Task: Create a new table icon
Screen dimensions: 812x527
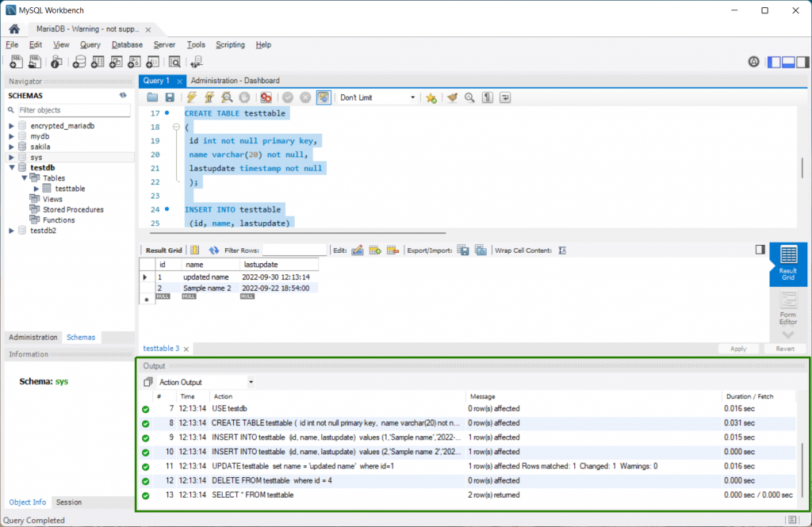Action: pyautogui.click(x=98, y=62)
